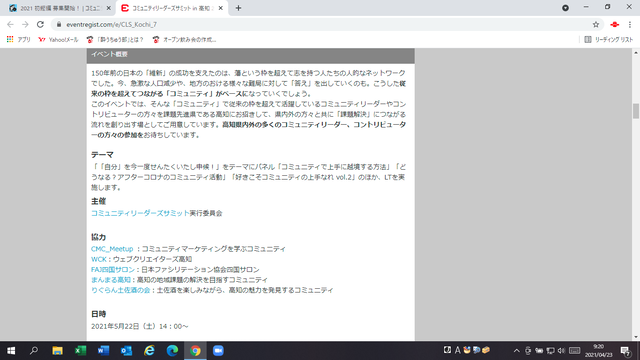
Task: Open FAJ四国サロン link
Action: 113,269
